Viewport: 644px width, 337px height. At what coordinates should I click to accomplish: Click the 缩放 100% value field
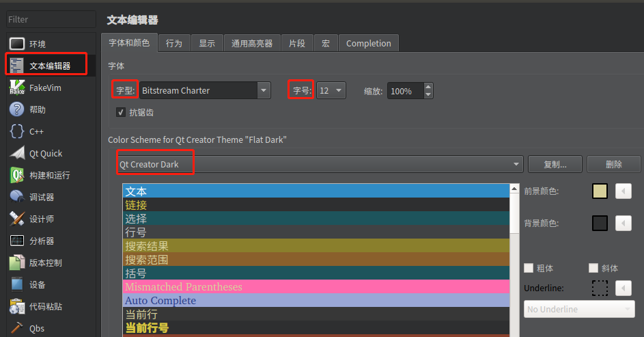tap(406, 91)
